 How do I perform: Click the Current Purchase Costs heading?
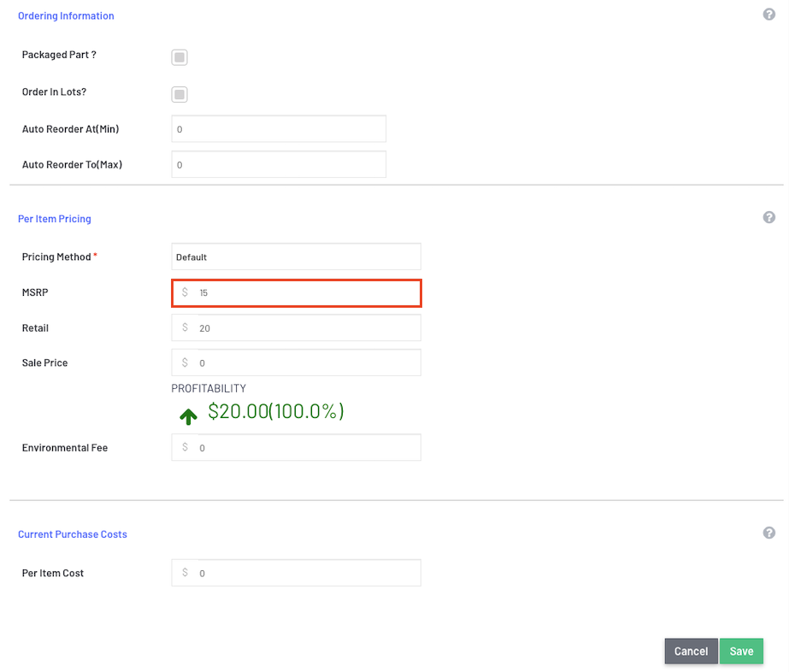point(73,534)
